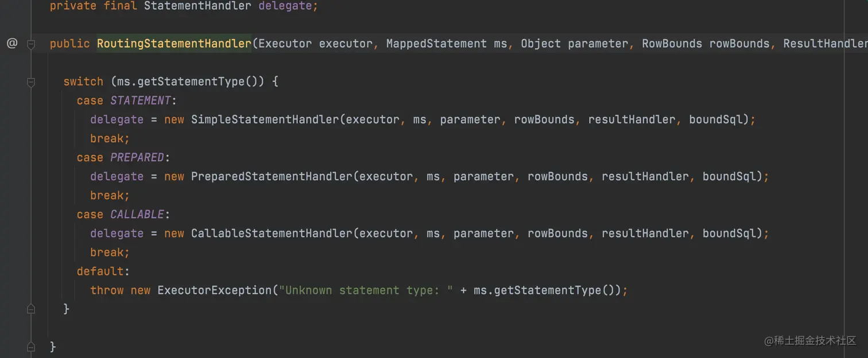This screenshot has height=358, width=868.
Task: Click the MappedStatement parameter type
Action: (436, 44)
